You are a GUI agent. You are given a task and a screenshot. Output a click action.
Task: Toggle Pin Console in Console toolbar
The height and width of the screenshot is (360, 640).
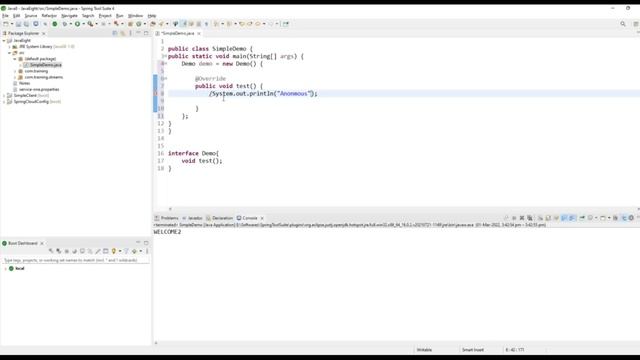pos(582,218)
